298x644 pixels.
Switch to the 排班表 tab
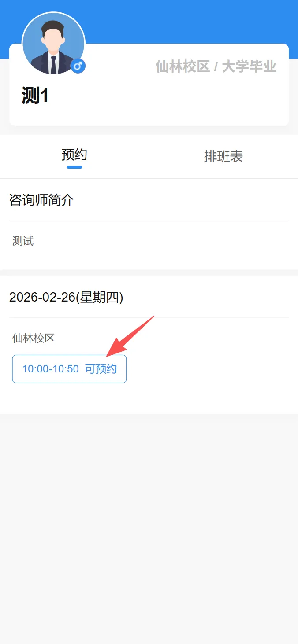coord(223,156)
